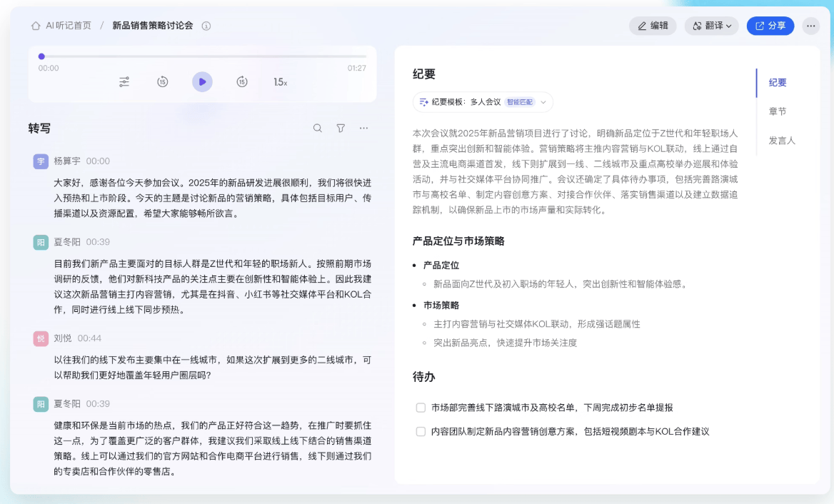
Task: Search within the transcript
Action: click(318, 128)
